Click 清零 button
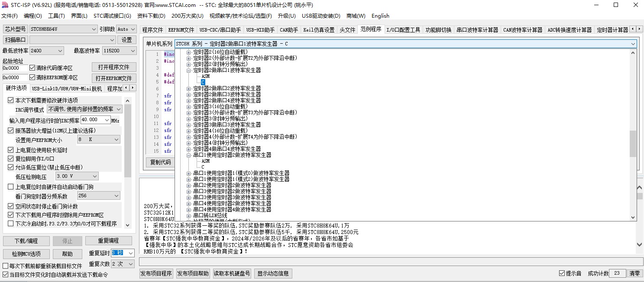 pos(634,273)
